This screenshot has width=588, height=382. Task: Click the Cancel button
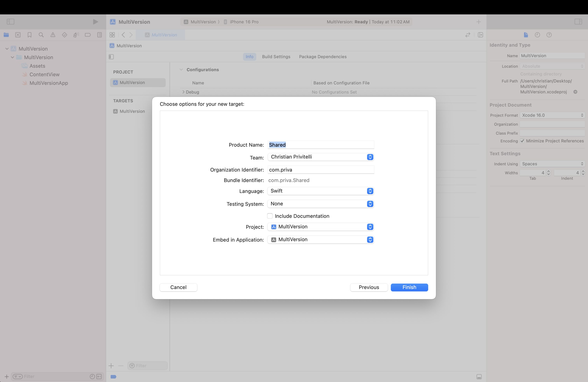178,287
